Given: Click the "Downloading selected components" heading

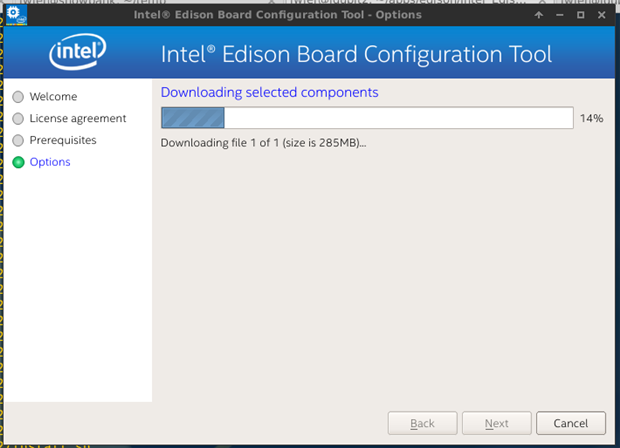Looking at the screenshot, I should click(x=269, y=93).
